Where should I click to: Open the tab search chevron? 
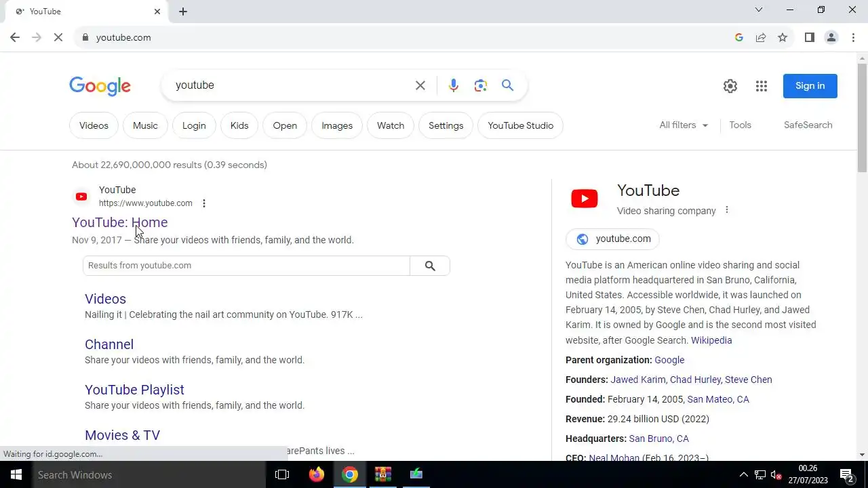(759, 10)
